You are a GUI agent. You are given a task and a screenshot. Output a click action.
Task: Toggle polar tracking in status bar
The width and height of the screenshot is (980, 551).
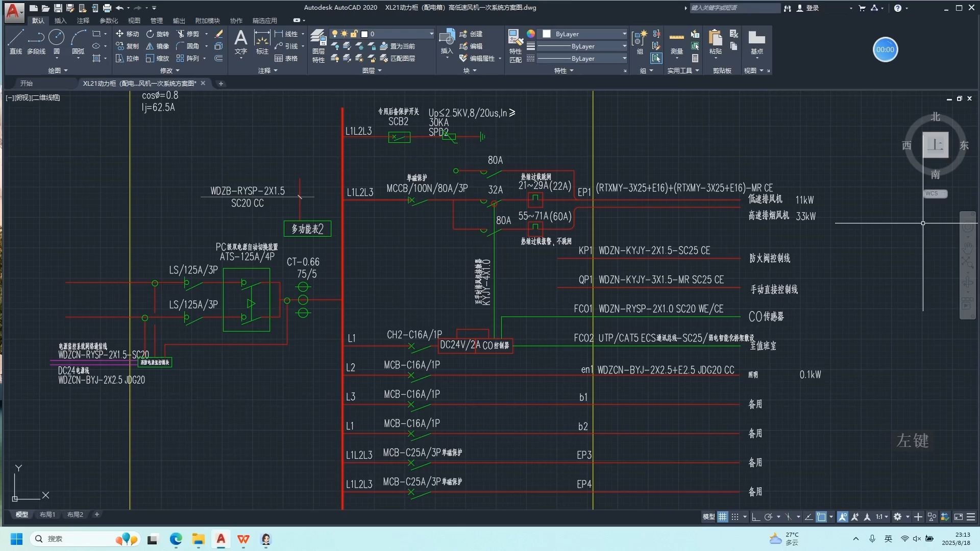(768, 517)
